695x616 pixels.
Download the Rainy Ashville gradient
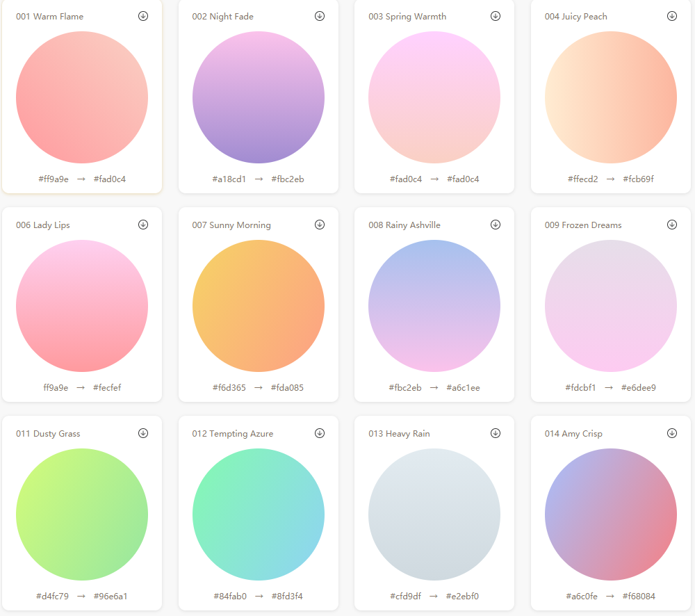coord(496,225)
